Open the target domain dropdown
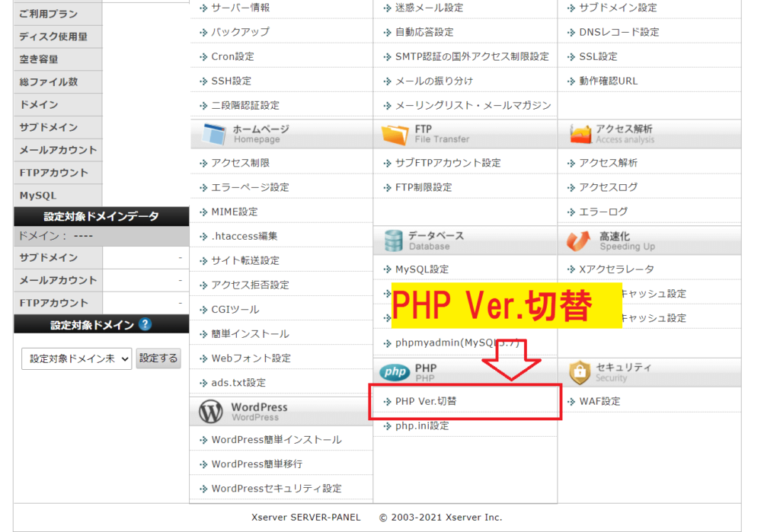 pos(76,358)
